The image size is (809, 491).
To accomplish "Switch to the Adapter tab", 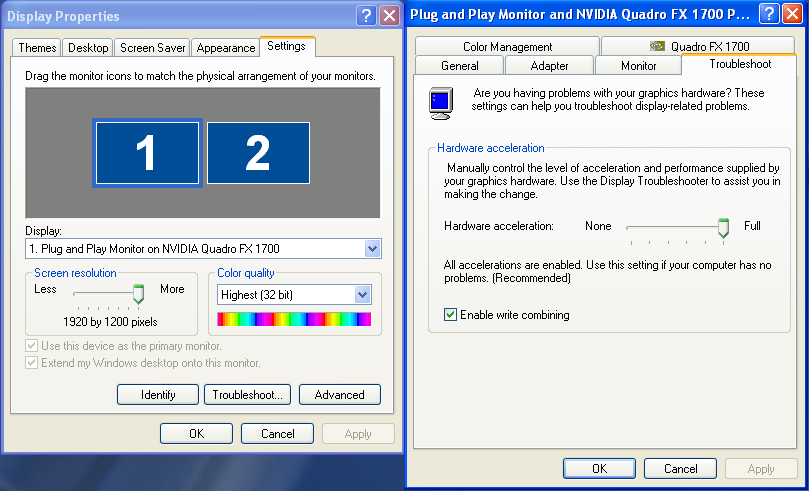I will tap(549, 66).
